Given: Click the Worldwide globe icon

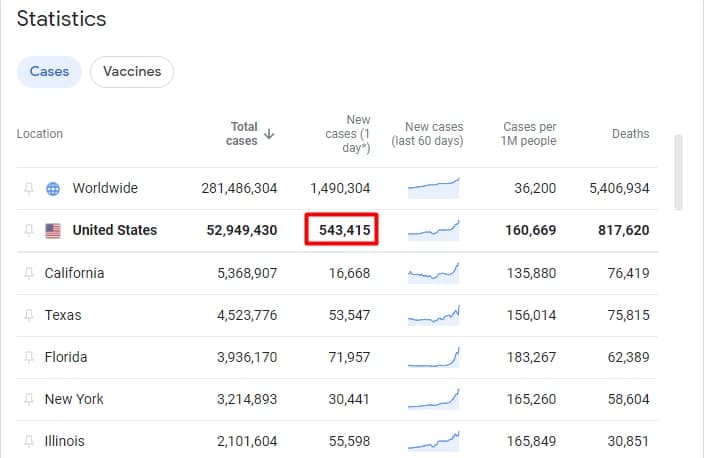Looking at the screenshot, I should [x=53, y=188].
